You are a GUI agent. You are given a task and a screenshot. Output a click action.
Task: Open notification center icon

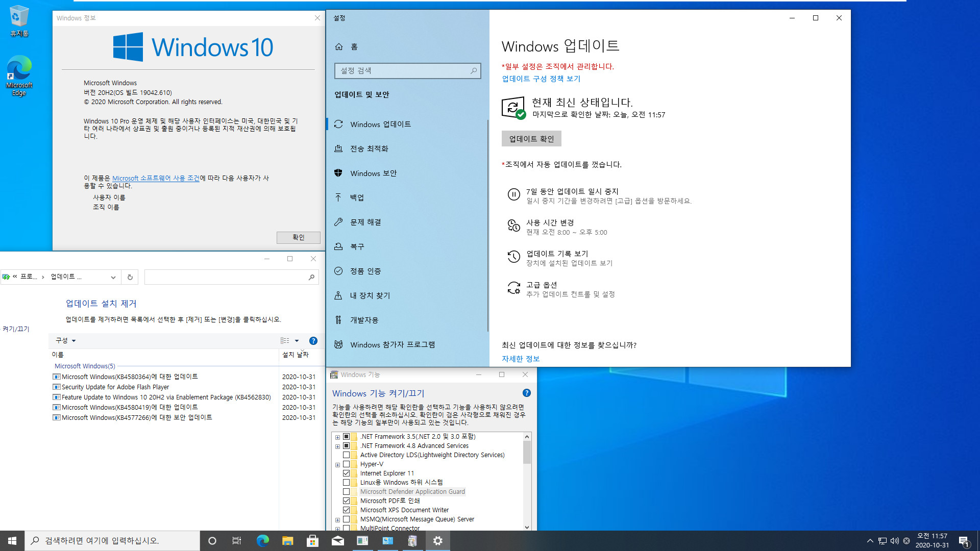(x=964, y=541)
